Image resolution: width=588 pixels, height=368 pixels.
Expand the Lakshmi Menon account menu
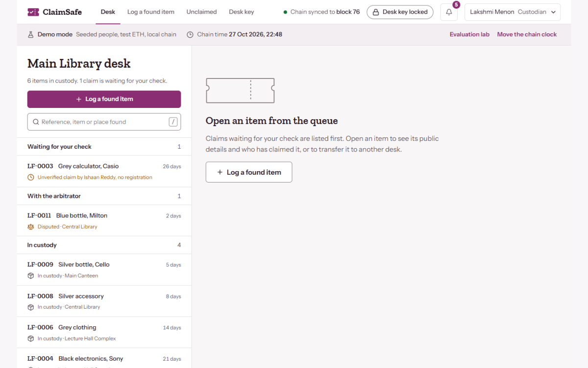click(x=512, y=12)
